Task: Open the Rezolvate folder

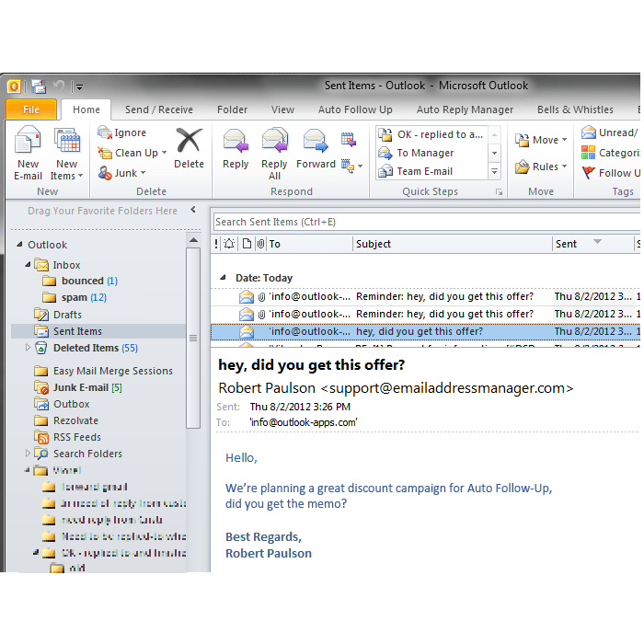Action: pos(66,420)
